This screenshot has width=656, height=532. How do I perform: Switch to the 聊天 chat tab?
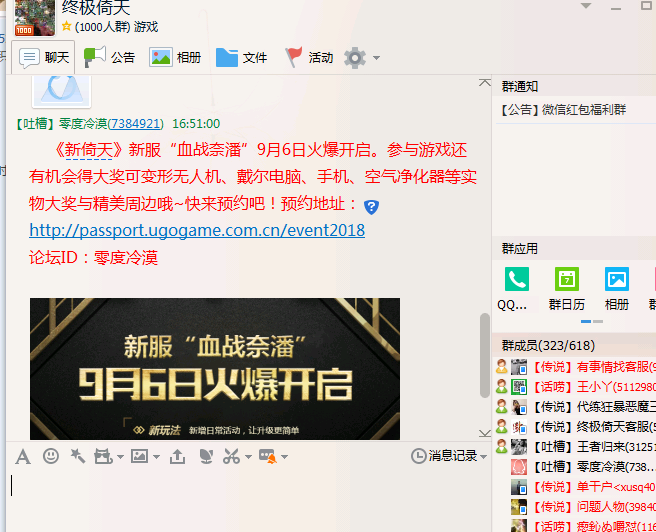[44, 57]
